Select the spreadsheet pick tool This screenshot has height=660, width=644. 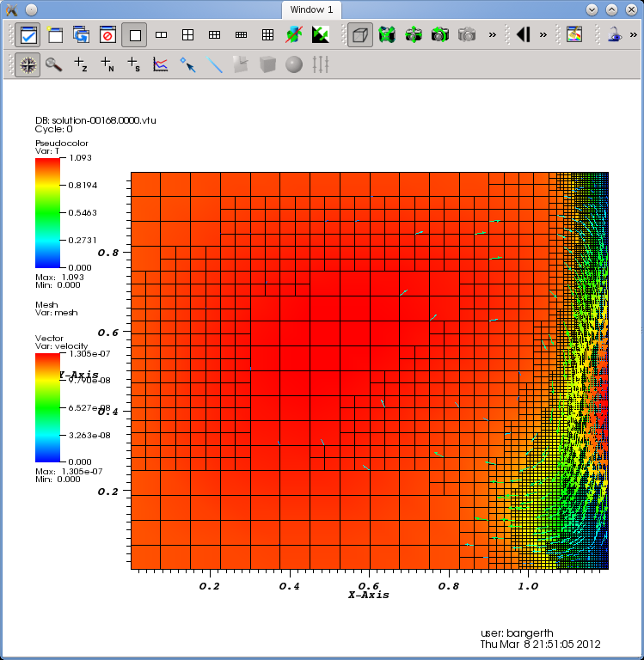tap(133, 64)
